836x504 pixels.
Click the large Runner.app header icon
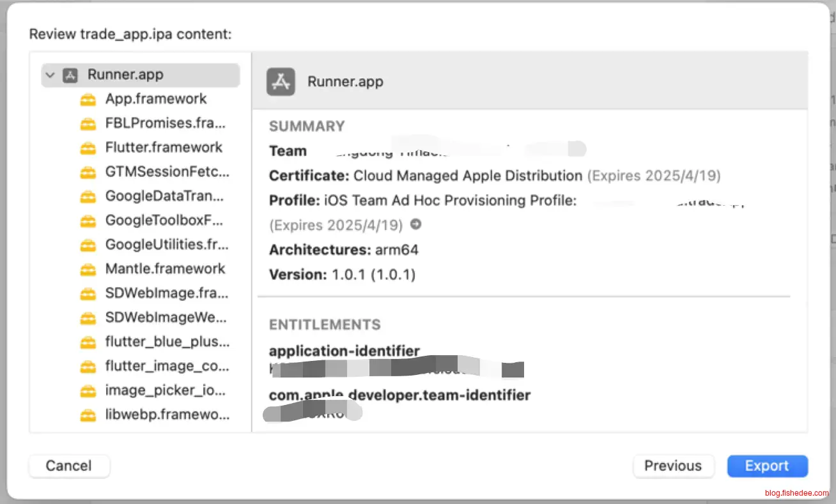click(x=281, y=82)
